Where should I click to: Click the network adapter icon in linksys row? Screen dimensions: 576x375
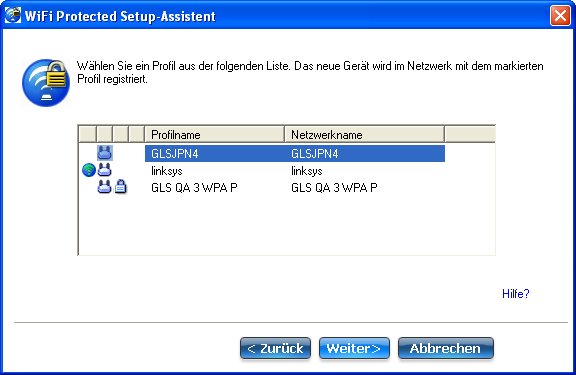coord(105,170)
